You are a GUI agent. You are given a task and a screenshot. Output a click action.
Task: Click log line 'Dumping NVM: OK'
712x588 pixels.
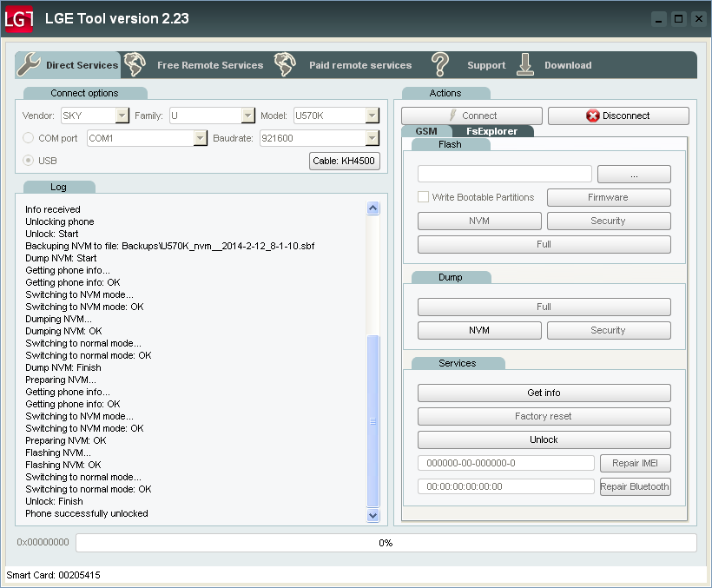(63, 331)
